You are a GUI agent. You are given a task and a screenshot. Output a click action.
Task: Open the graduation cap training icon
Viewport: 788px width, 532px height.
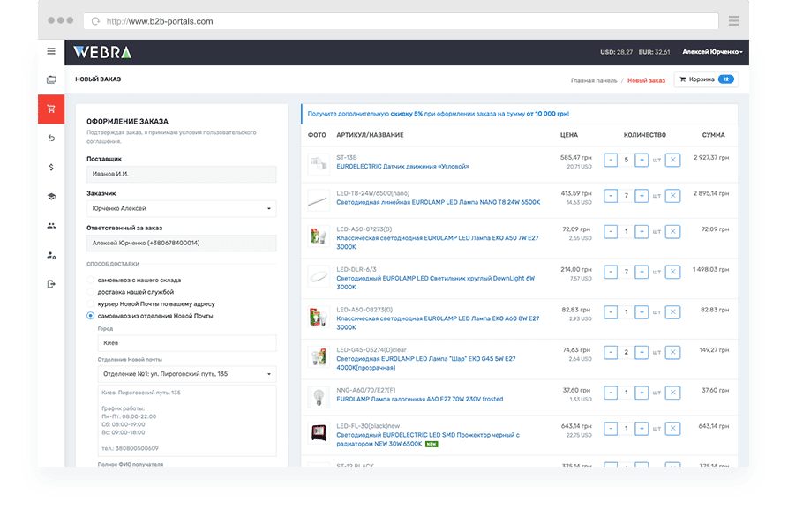point(51,197)
